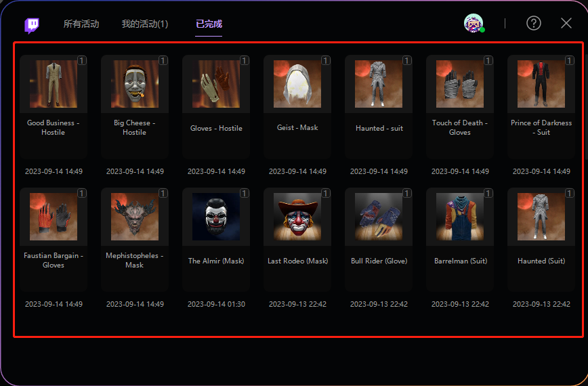Click the completion date under Haunted (Suit)

541,304
